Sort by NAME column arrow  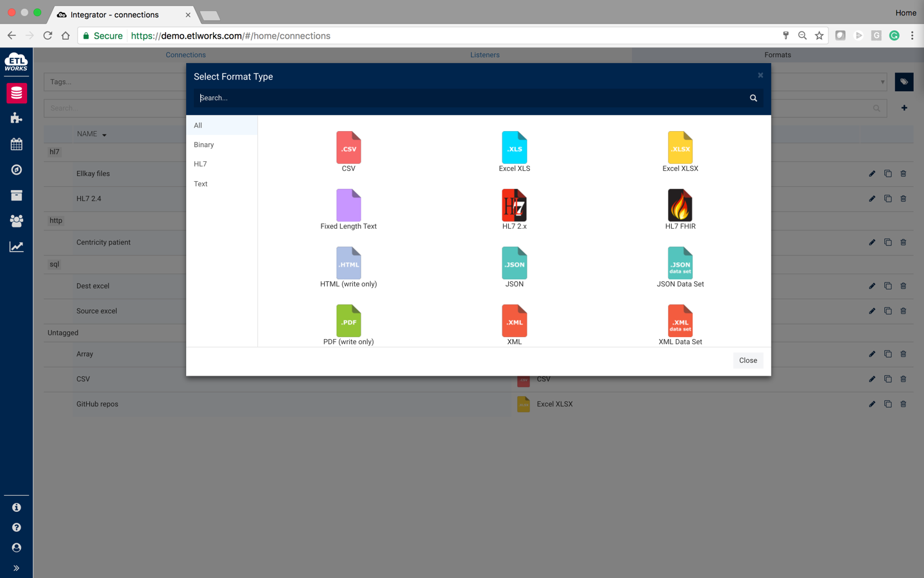pyautogui.click(x=104, y=135)
